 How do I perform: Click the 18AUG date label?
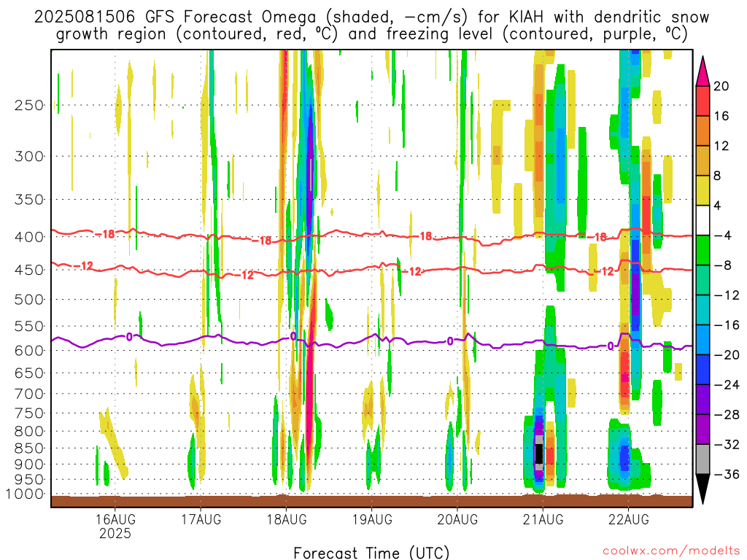(286, 519)
